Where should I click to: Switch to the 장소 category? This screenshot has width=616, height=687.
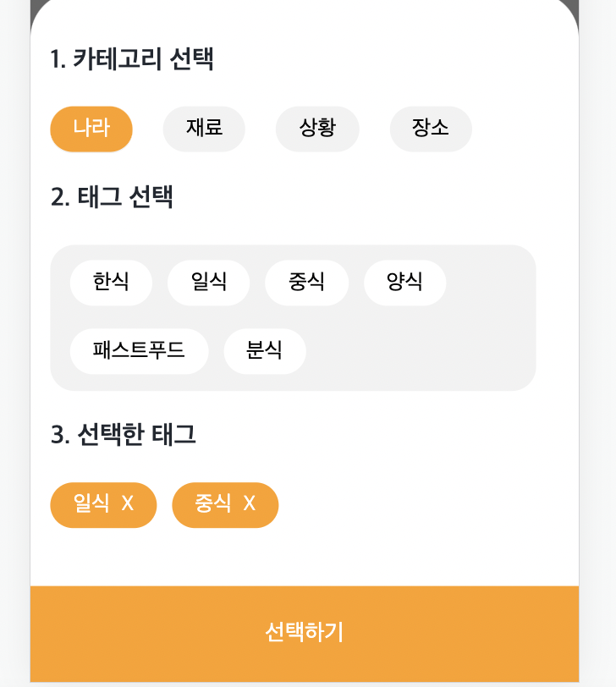431,129
